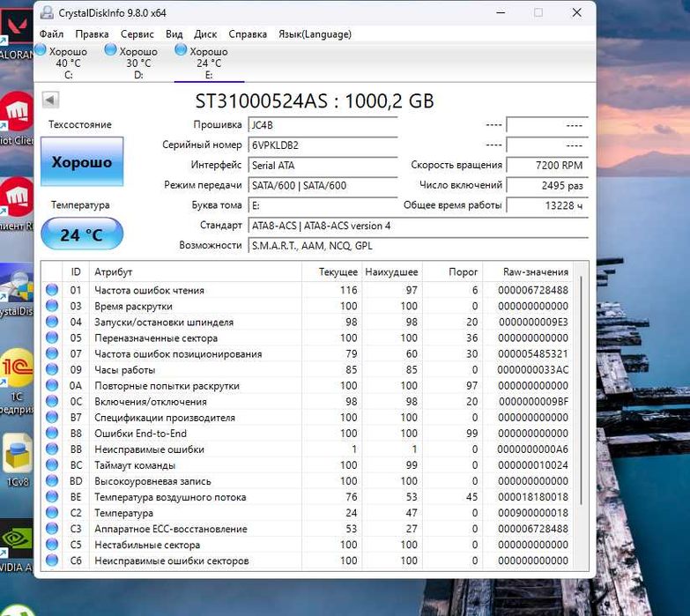
Task: Click status icon for Неисправимые ошибки секторов
Action: (52, 560)
